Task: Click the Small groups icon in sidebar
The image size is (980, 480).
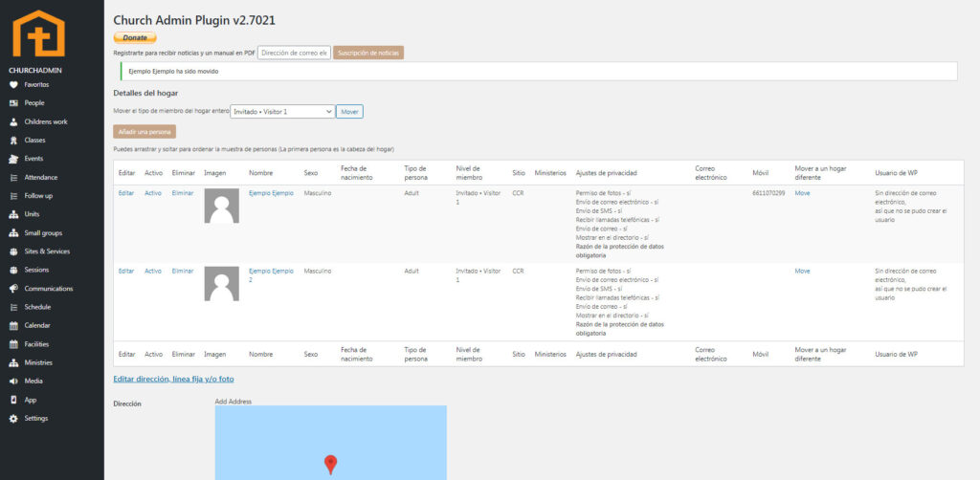Action: pos(13,233)
